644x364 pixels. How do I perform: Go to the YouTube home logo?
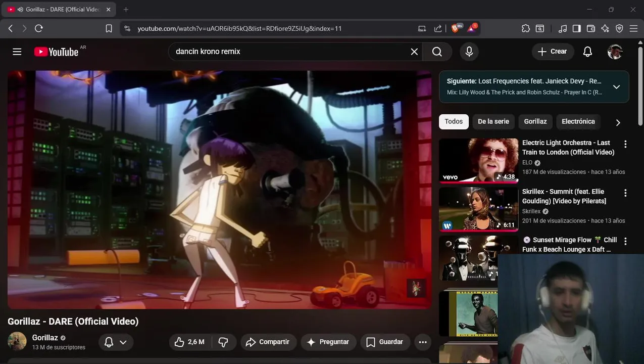56,52
